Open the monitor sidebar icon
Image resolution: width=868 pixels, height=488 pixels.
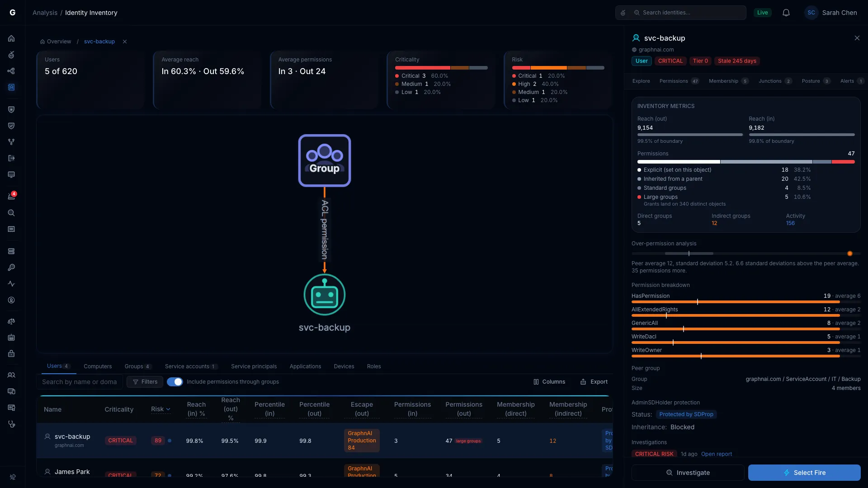click(11, 174)
